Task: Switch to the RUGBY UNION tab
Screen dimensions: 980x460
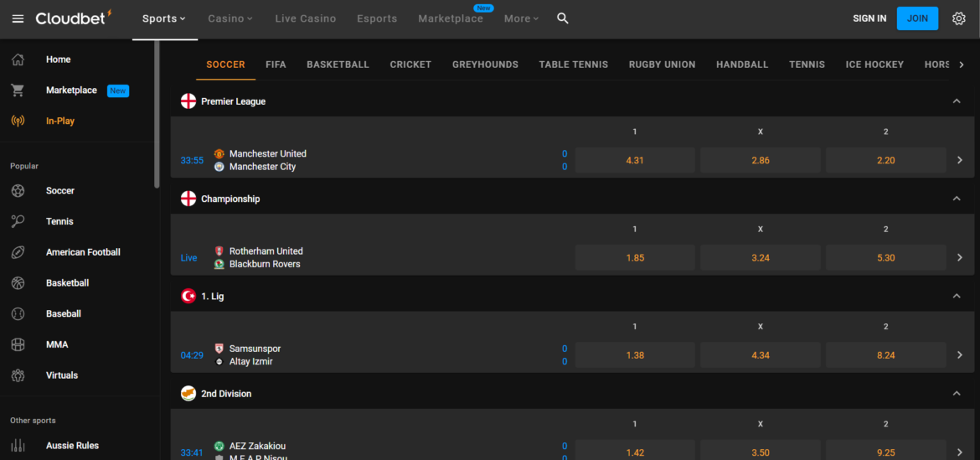Action: click(662, 65)
